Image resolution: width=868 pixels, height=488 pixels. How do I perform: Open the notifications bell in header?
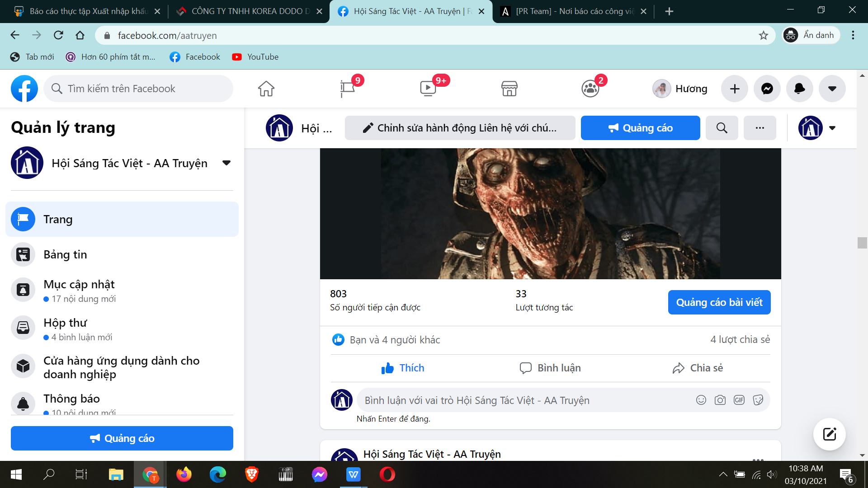(800, 89)
